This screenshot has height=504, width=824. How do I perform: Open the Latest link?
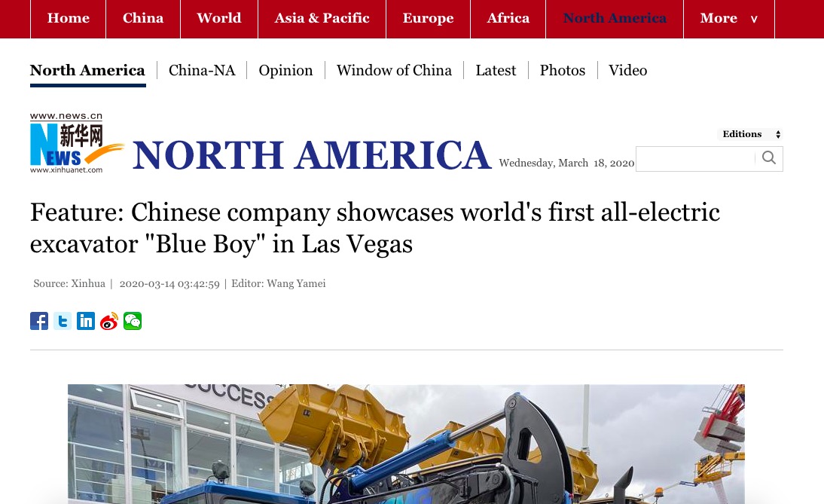click(496, 70)
